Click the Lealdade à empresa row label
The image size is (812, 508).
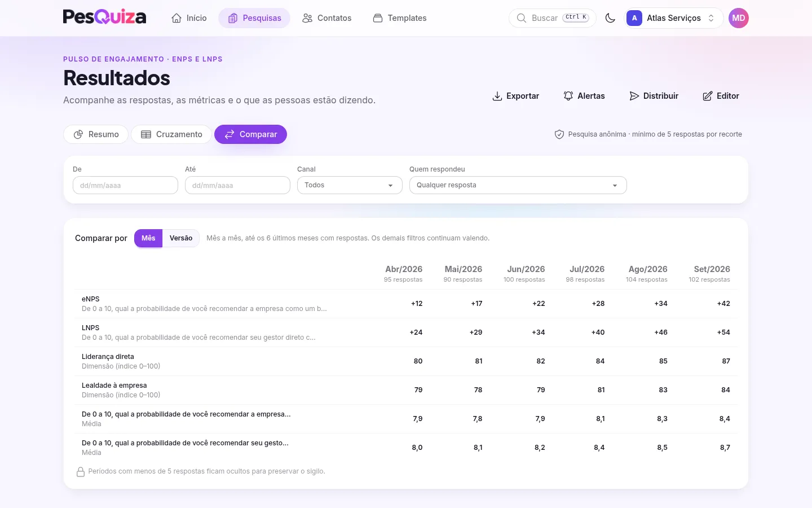point(114,386)
